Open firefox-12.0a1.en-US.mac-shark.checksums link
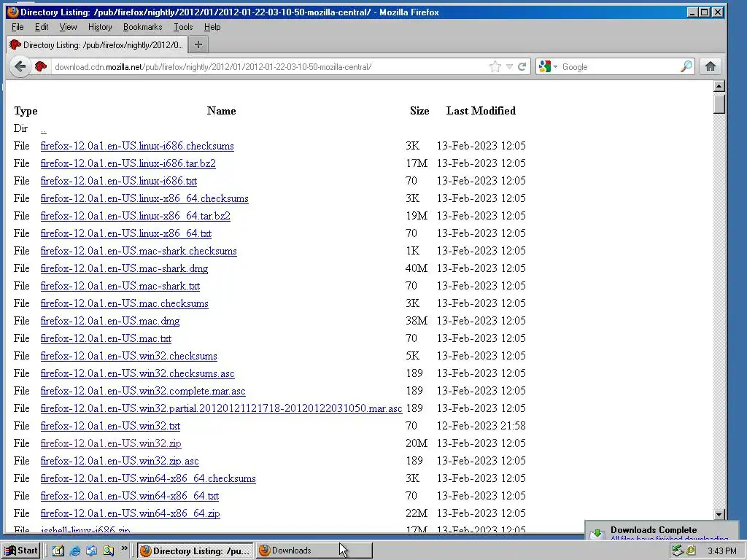 139,251
